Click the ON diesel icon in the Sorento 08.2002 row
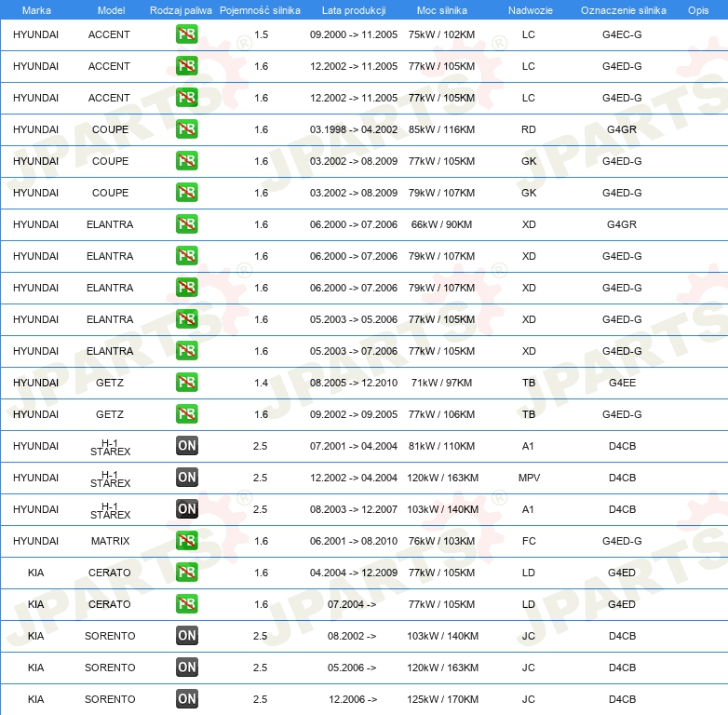This screenshot has height=715, width=728. (186, 636)
